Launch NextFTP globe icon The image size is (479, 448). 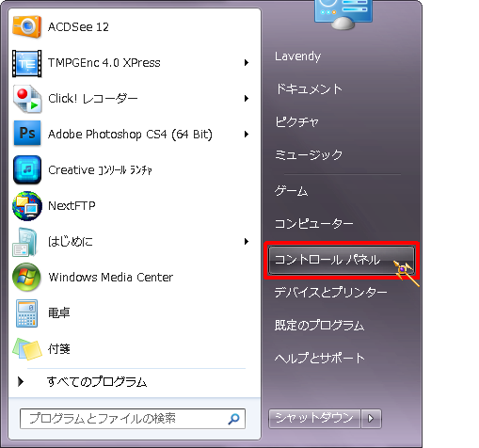[27, 206]
